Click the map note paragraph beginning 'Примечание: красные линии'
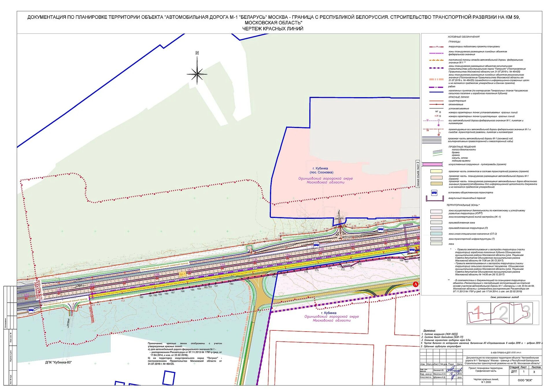 pyautogui.click(x=185, y=354)
